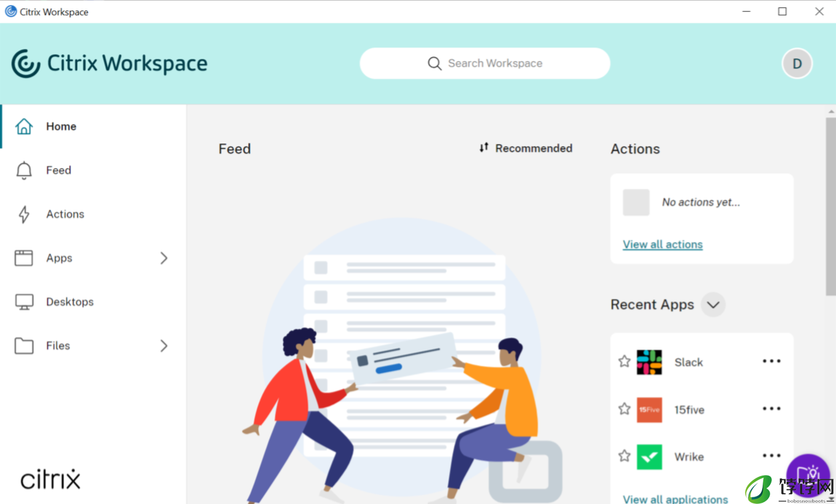Open the Home section in sidebar
Screen dimensions: 836x504
tap(93, 126)
